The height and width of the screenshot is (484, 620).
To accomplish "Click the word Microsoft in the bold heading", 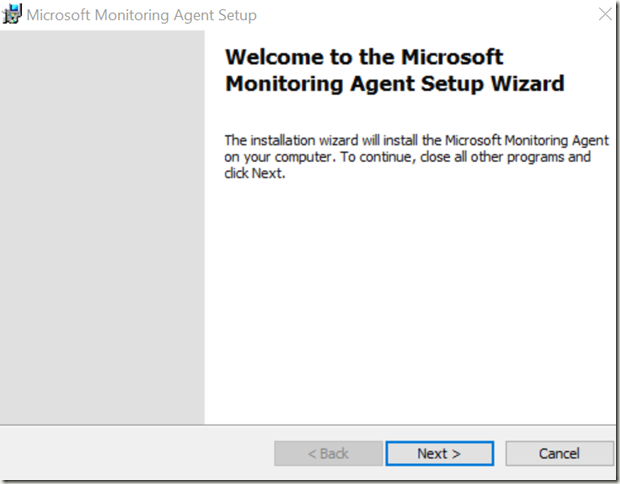I will tap(452, 57).
